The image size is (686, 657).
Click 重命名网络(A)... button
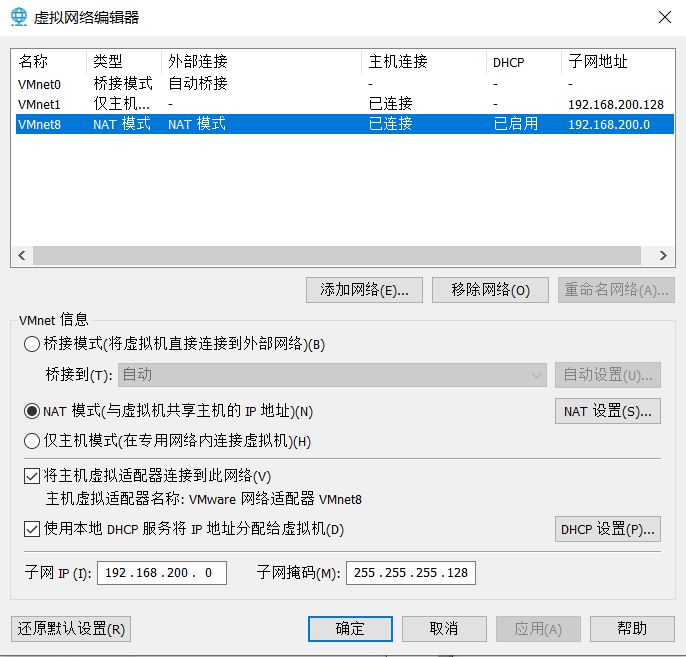pyautogui.click(x=616, y=290)
